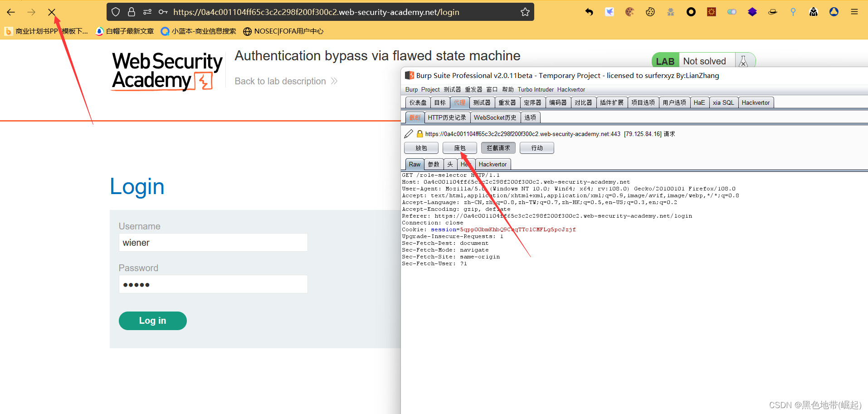The width and height of the screenshot is (868, 414).
Task: Open the 项目选项 tab
Action: (643, 102)
